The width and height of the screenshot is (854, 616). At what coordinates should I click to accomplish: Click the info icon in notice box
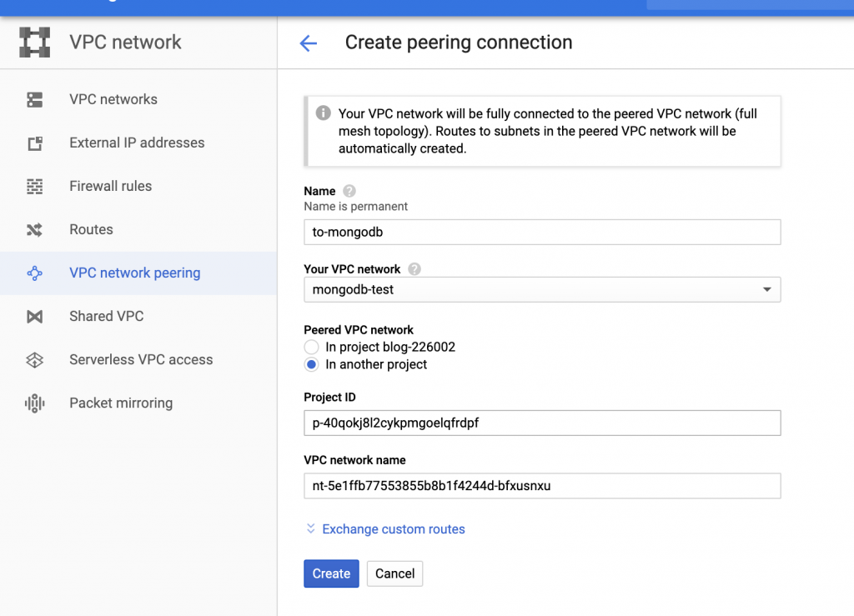click(323, 113)
